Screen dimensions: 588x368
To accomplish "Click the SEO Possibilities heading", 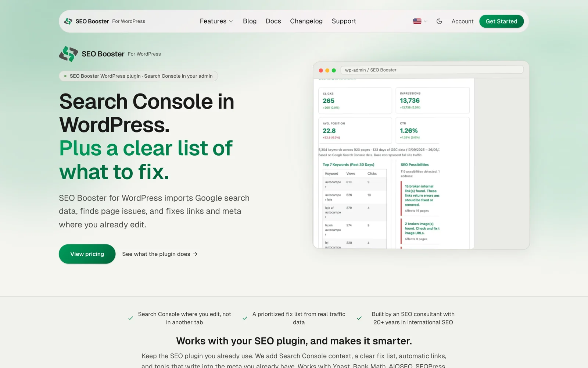I will click(415, 164).
